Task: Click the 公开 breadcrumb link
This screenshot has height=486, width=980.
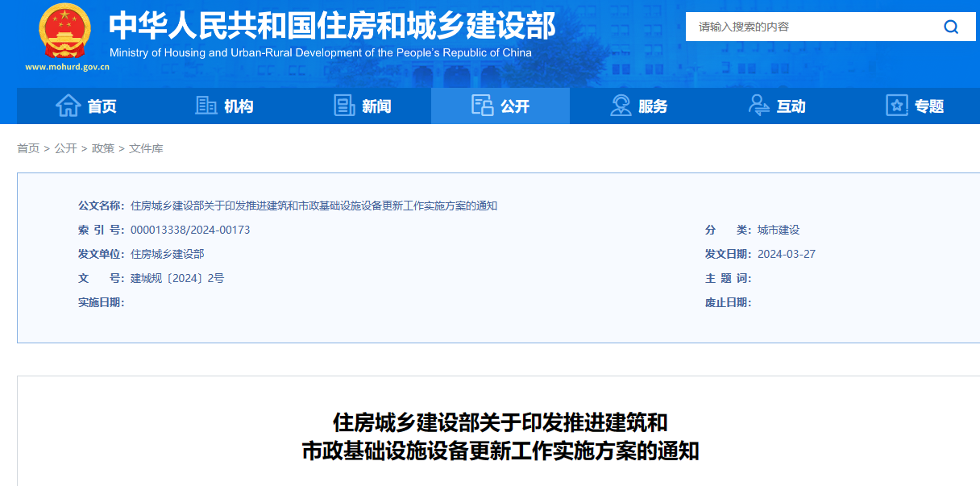Action: 64,147
